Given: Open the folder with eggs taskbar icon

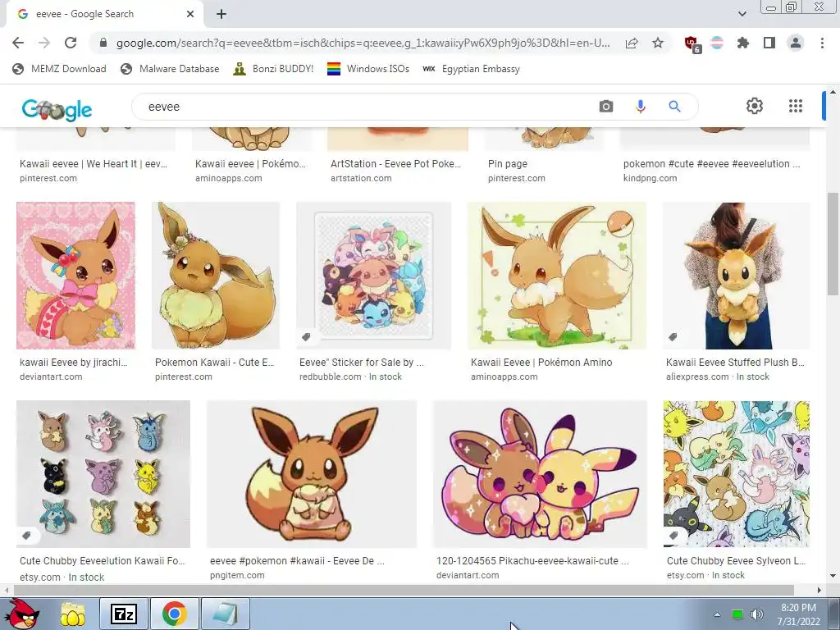Looking at the screenshot, I should tap(73, 614).
